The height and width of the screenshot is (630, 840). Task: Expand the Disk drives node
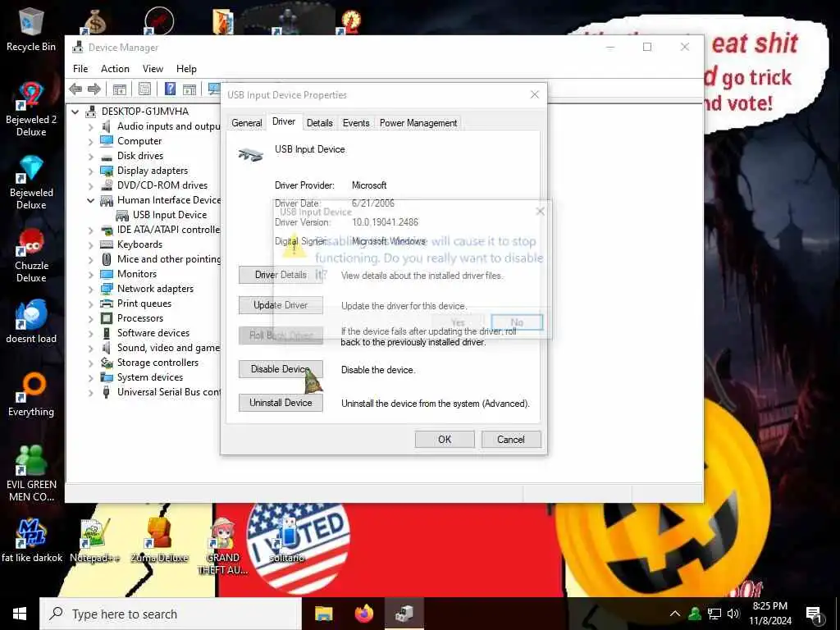pyautogui.click(x=90, y=157)
